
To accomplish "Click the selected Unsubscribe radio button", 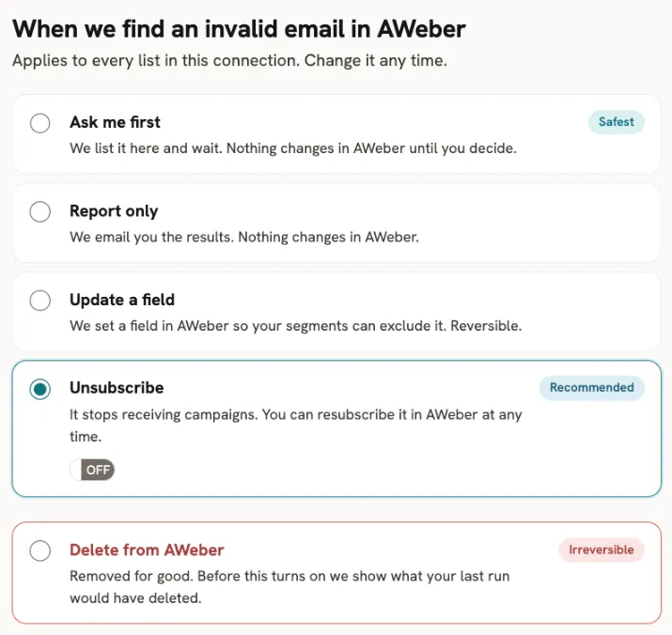I will click(x=39, y=389).
